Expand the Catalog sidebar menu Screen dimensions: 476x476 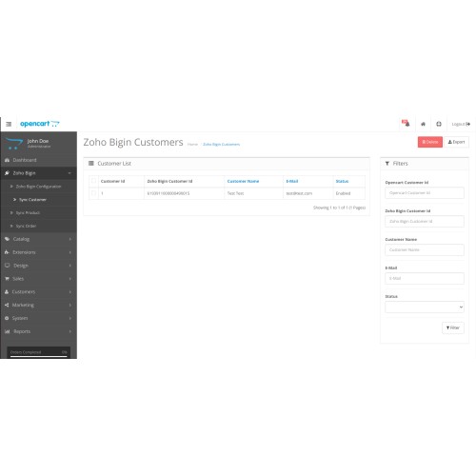point(38,239)
